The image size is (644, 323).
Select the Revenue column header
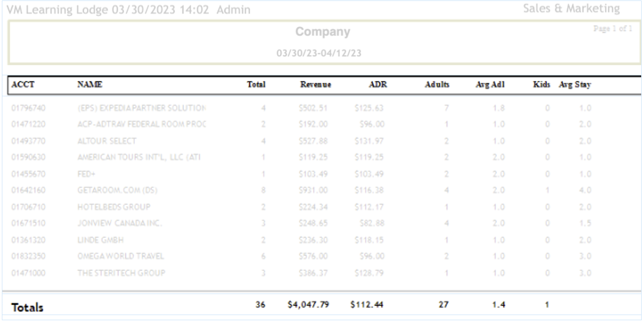pos(315,85)
